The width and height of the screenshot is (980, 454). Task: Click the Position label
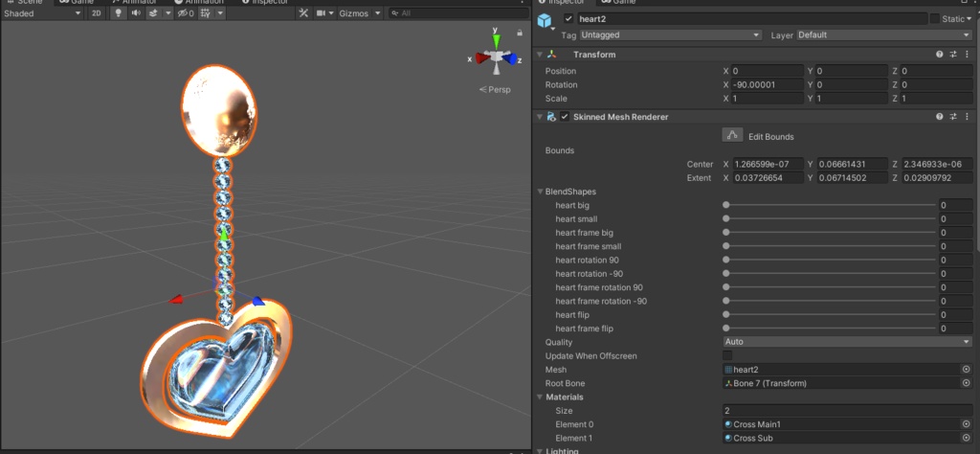click(x=561, y=71)
